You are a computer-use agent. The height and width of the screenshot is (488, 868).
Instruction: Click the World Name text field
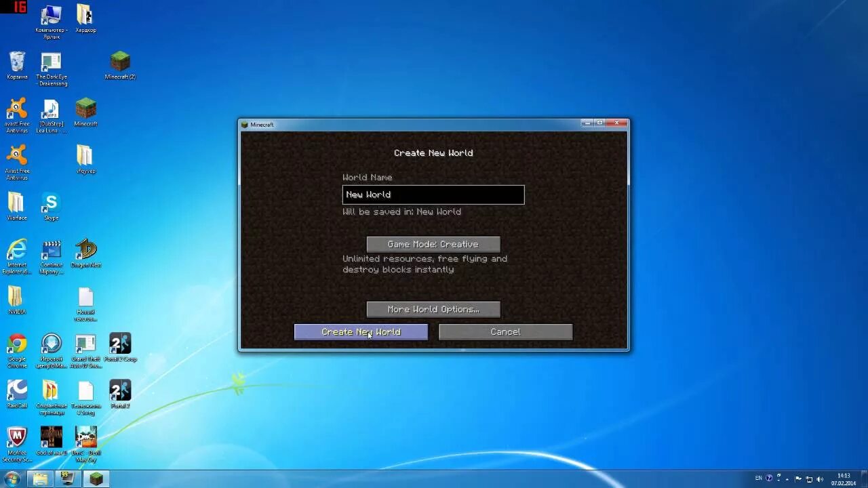coord(433,195)
